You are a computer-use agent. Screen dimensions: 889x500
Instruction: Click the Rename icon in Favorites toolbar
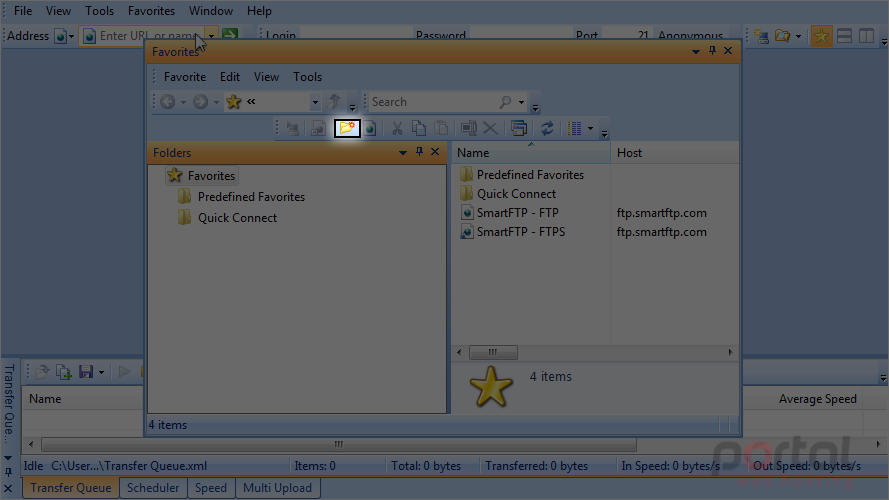coord(468,129)
